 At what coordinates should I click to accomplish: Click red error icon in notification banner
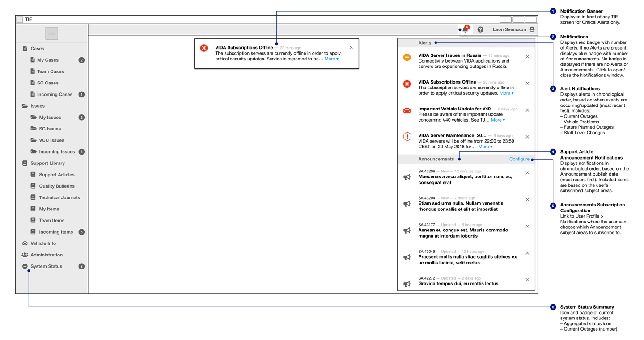204,48
